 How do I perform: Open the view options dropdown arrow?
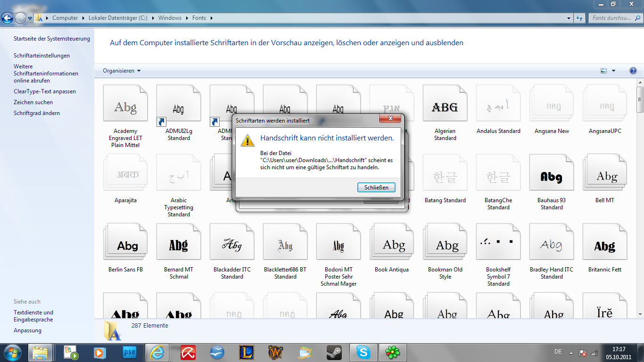(613, 71)
